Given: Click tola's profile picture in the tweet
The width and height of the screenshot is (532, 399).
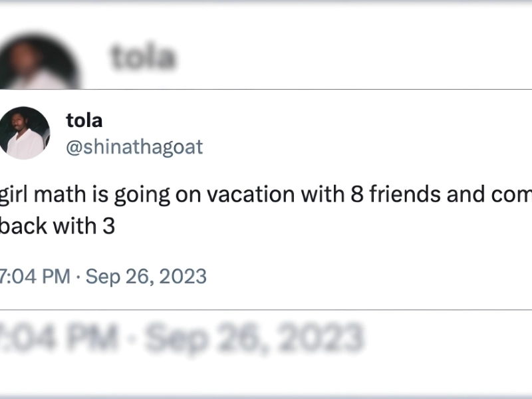Looking at the screenshot, I should point(25,133).
